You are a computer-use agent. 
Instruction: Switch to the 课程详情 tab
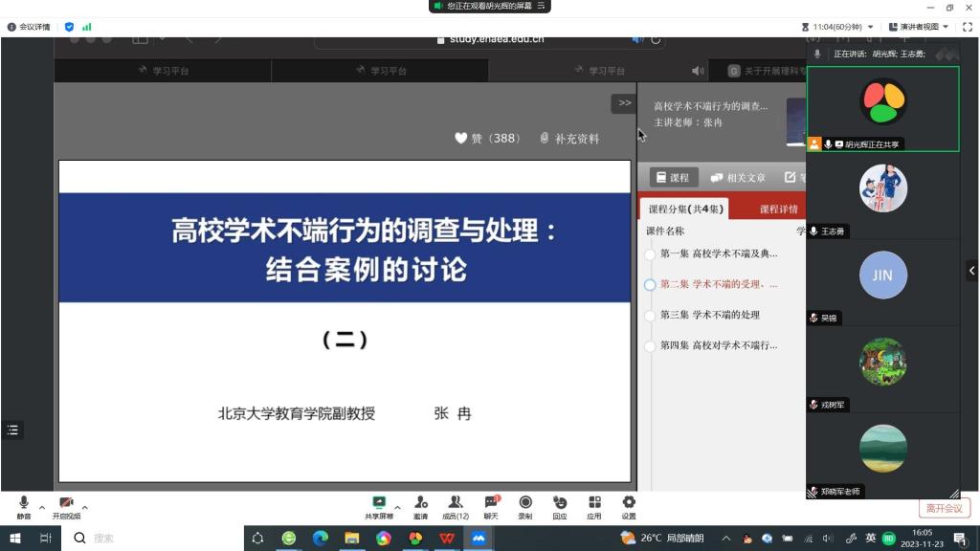pyautogui.click(x=778, y=209)
